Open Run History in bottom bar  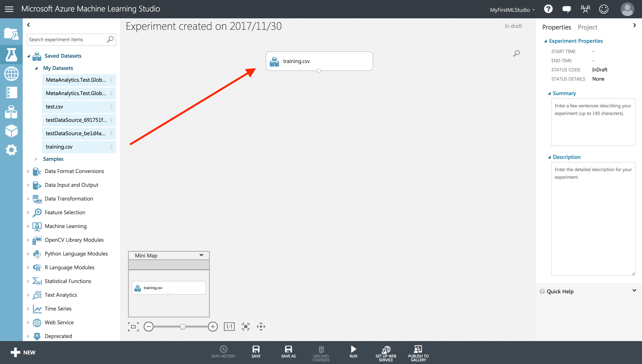point(223,352)
